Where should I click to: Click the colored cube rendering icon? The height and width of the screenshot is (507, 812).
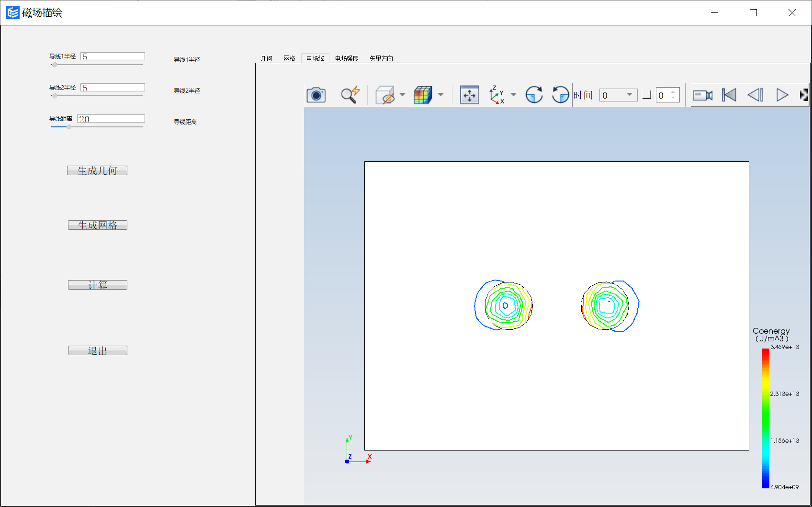[423, 95]
